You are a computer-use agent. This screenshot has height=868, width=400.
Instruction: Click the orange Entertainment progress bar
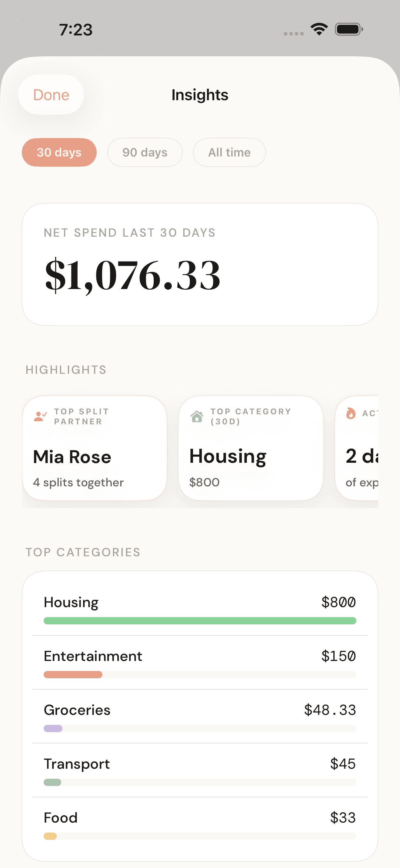[73, 675]
